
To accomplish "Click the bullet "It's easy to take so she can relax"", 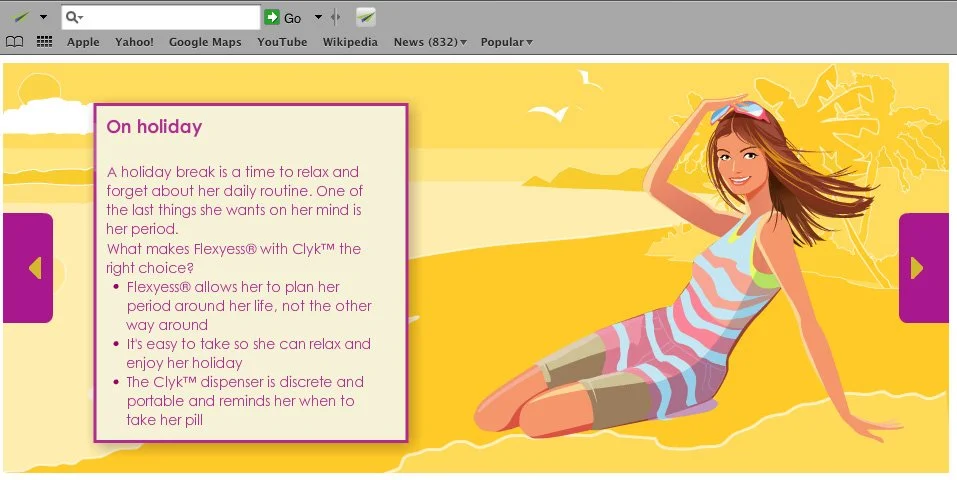I will pyautogui.click(x=248, y=344).
